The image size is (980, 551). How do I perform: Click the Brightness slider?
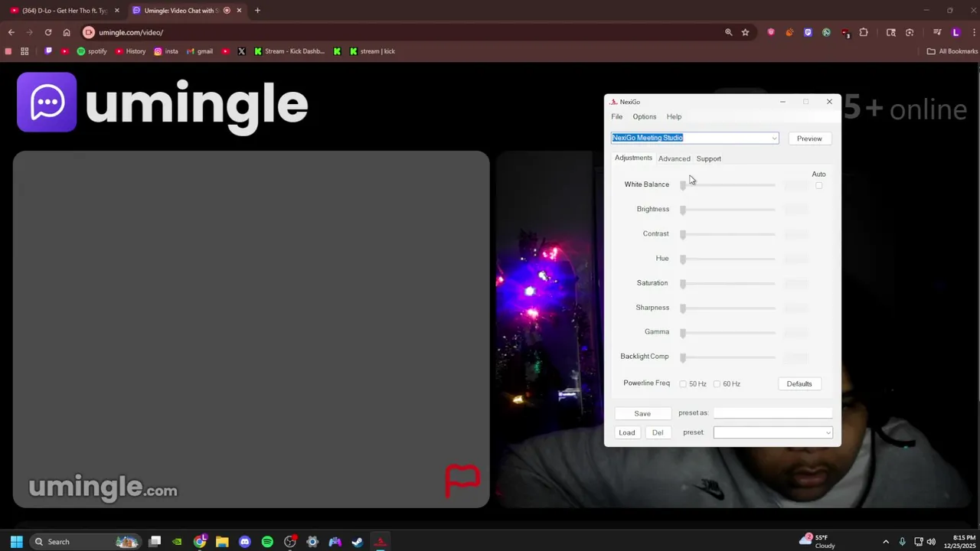pos(727,209)
